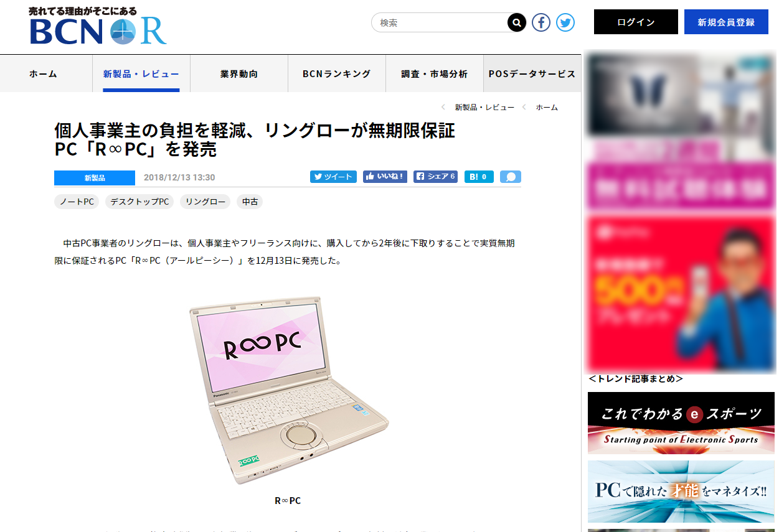Open the 業界動向 navigation tab

[239, 73]
